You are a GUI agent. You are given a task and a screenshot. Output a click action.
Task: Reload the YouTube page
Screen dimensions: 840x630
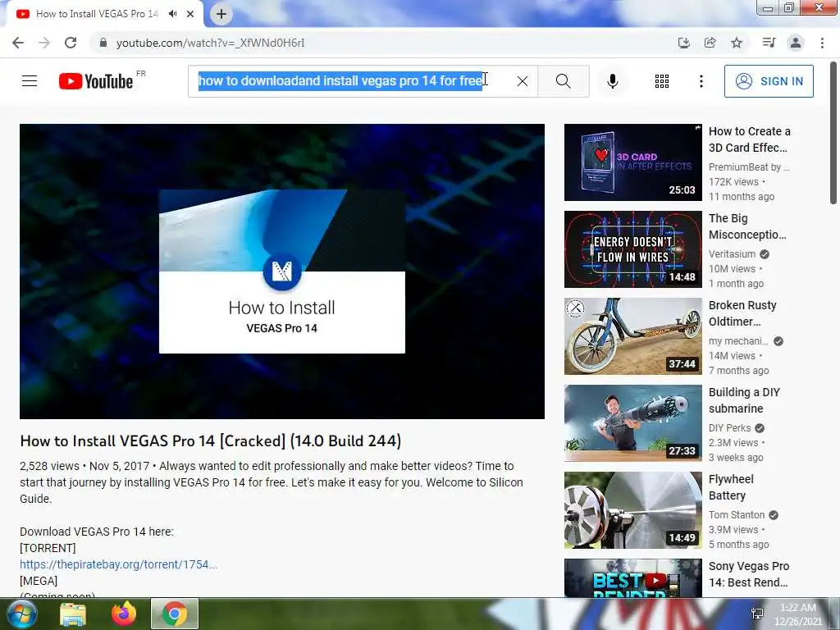pyautogui.click(x=71, y=43)
